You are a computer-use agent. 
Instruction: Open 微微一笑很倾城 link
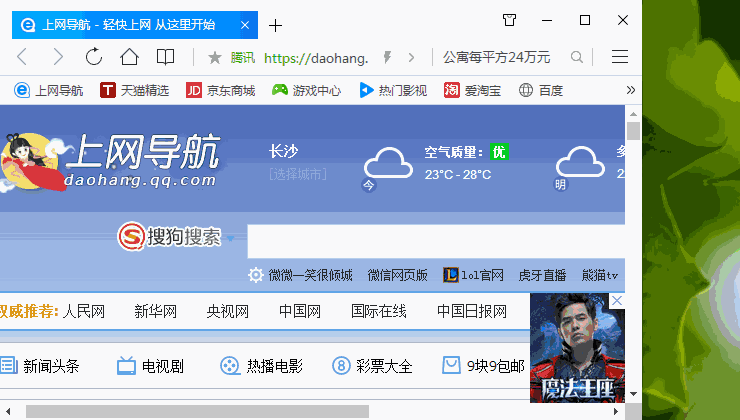click(311, 275)
